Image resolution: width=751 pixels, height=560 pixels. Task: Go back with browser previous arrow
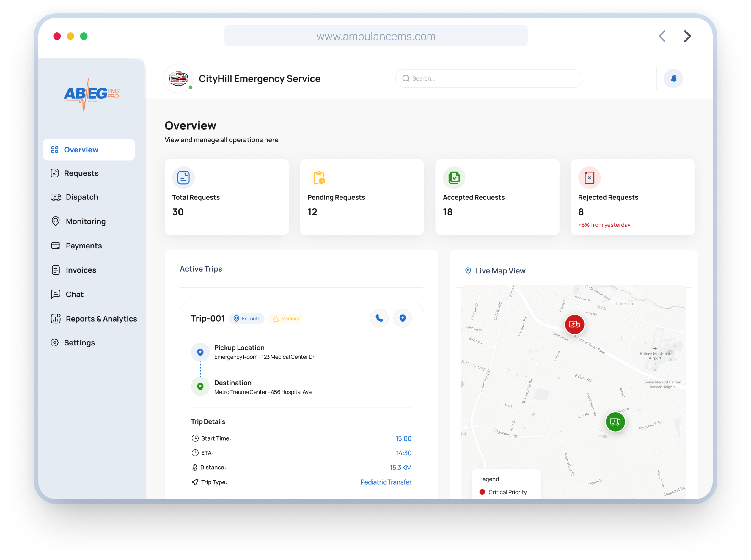(x=662, y=36)
